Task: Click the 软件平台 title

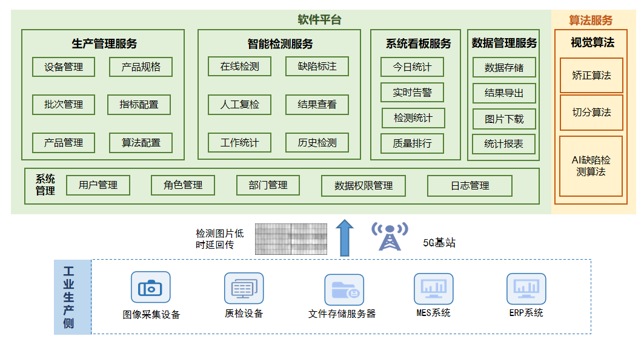Action: pos(319,20)
